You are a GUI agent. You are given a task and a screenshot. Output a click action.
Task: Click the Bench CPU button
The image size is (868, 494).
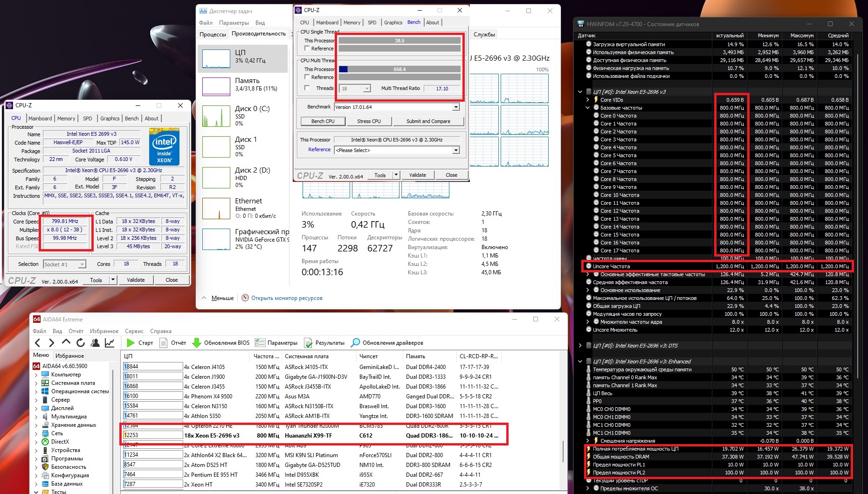323,121
